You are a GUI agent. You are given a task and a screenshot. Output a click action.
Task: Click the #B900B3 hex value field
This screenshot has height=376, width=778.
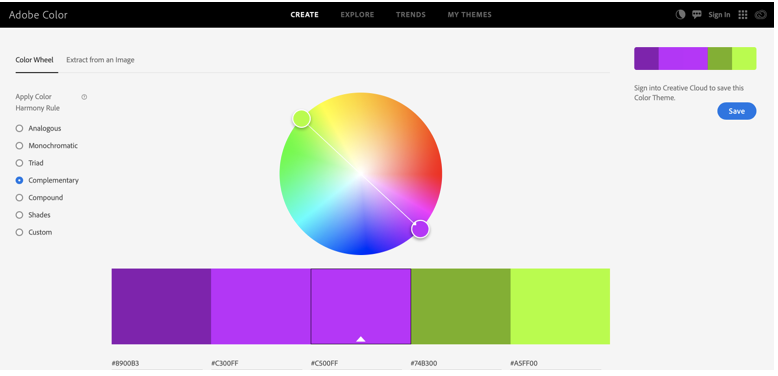(157, 364)
